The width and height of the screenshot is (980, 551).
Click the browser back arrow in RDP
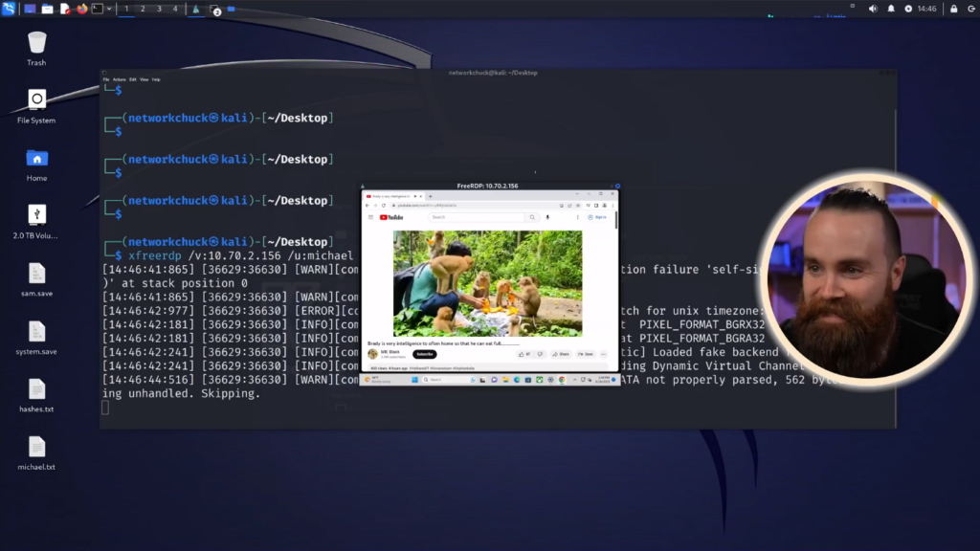click(367, 206)
